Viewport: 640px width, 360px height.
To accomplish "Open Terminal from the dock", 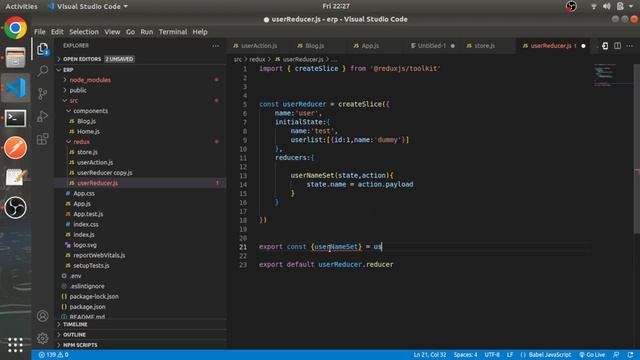I will tap(16, 118).
